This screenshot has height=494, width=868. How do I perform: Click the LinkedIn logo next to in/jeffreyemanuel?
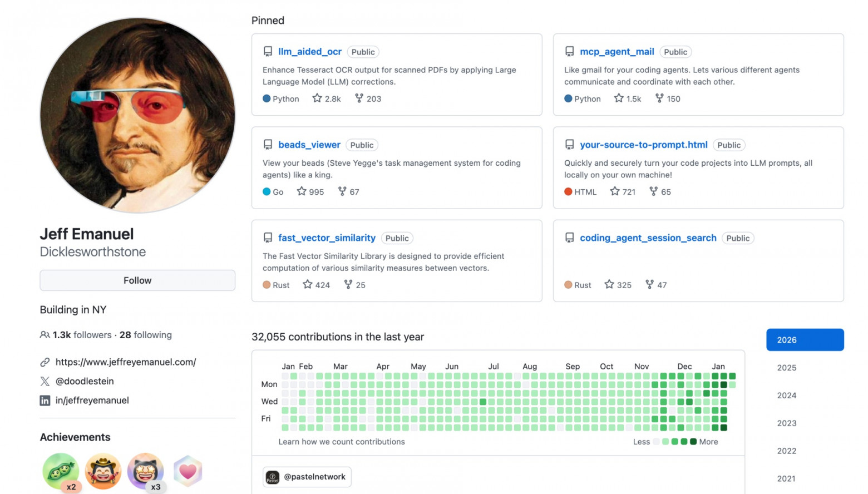[x=45, y=401]
